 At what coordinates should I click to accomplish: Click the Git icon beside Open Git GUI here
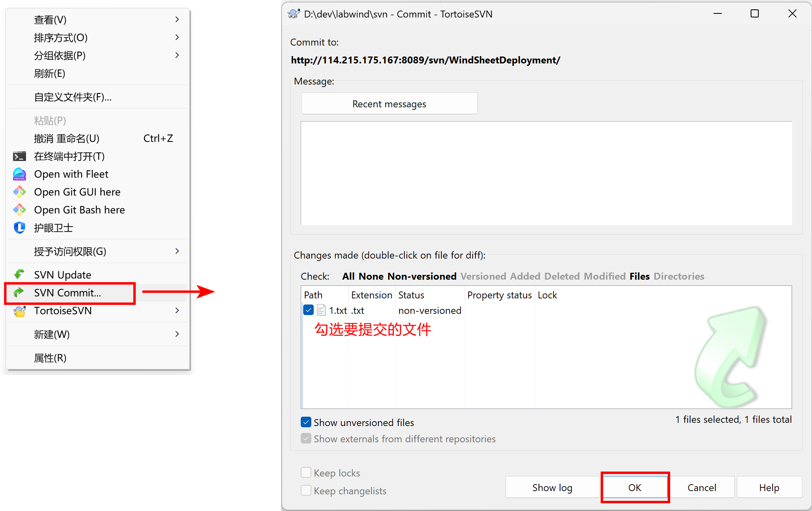pos(20,192)
